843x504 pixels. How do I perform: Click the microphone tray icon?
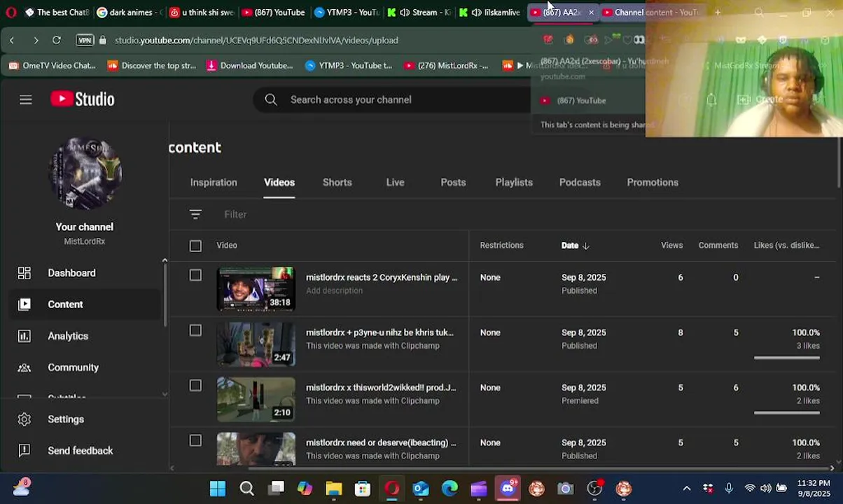(x=729, y=488)
